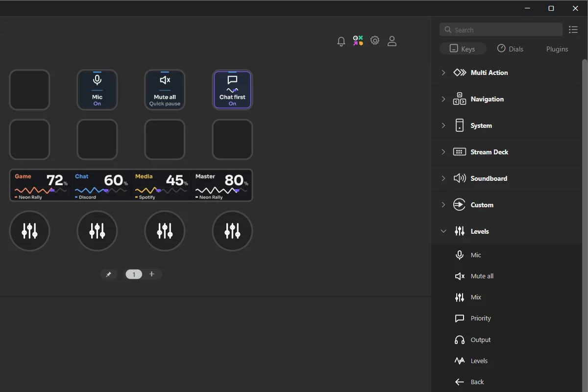Expand the Stream Deck category chevron
588x392 pixels.
[443, 152]
